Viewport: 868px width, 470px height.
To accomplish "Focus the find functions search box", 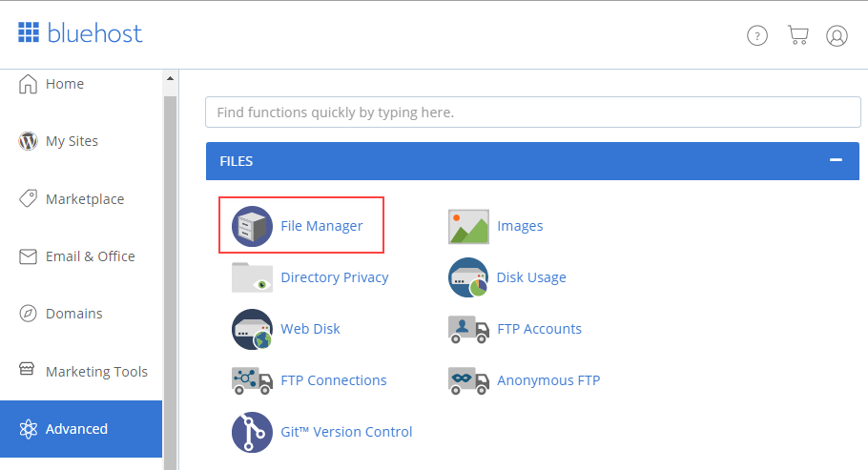I will tap(532, 112).
